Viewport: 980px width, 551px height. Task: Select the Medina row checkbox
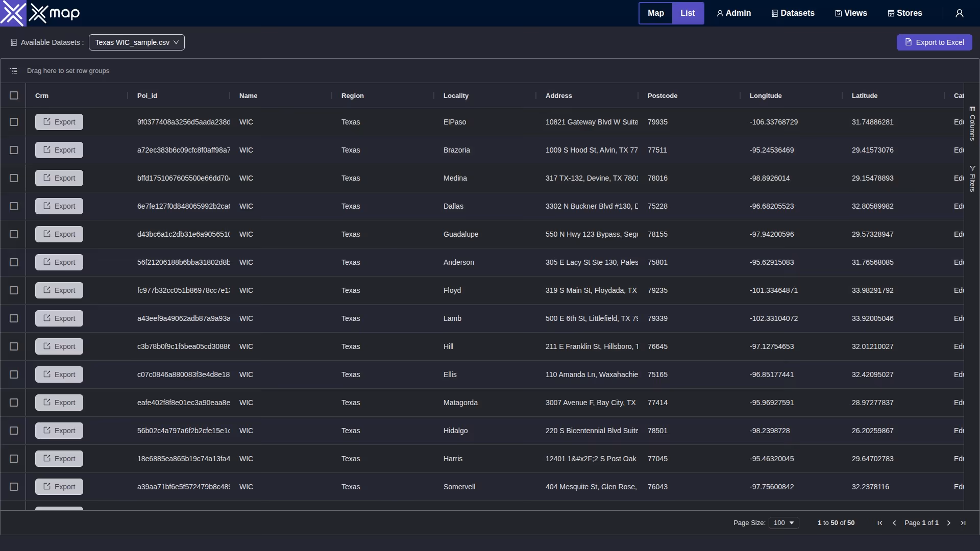14,178
